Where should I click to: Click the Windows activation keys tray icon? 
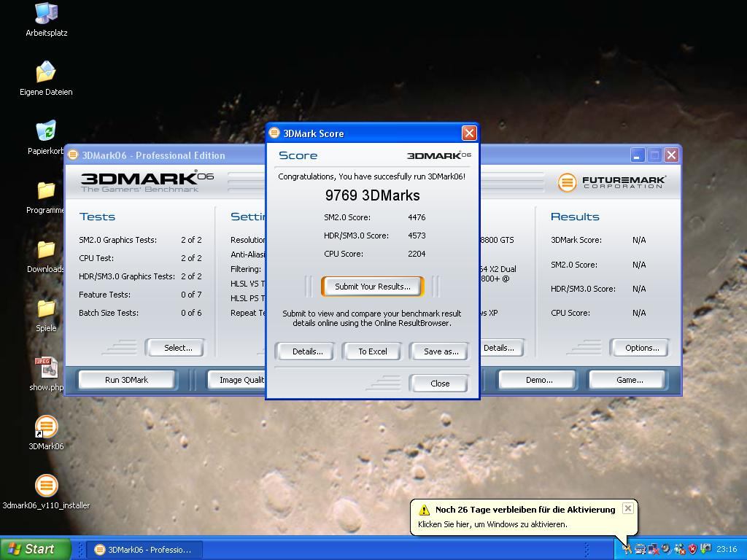[x=627, y=549]
